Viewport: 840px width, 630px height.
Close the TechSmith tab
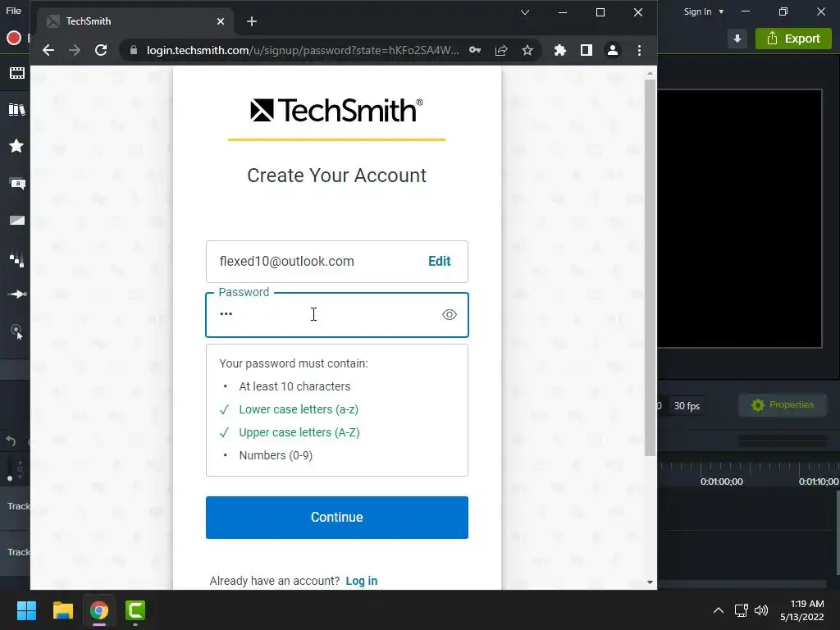(x=221, y=21)
